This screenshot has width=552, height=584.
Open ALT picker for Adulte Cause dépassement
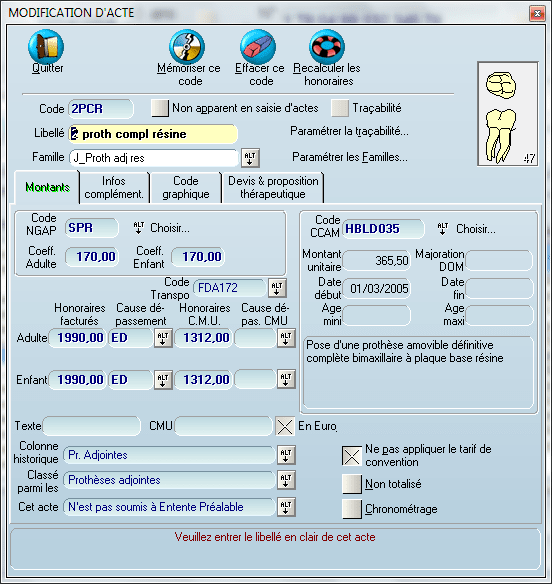tap(163, 338)
